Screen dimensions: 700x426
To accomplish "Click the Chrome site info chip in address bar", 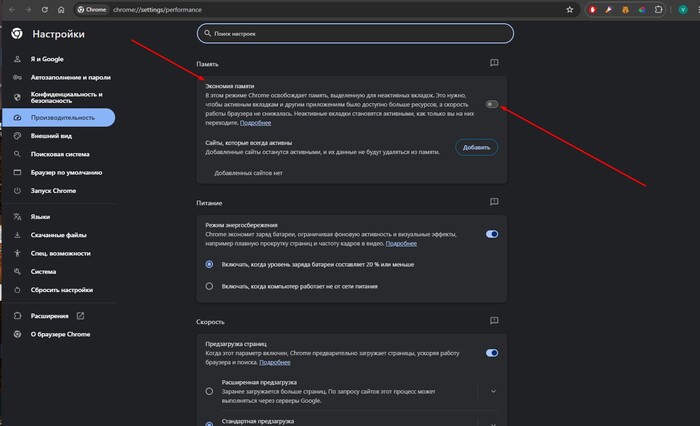I will (x=92, y=9).
